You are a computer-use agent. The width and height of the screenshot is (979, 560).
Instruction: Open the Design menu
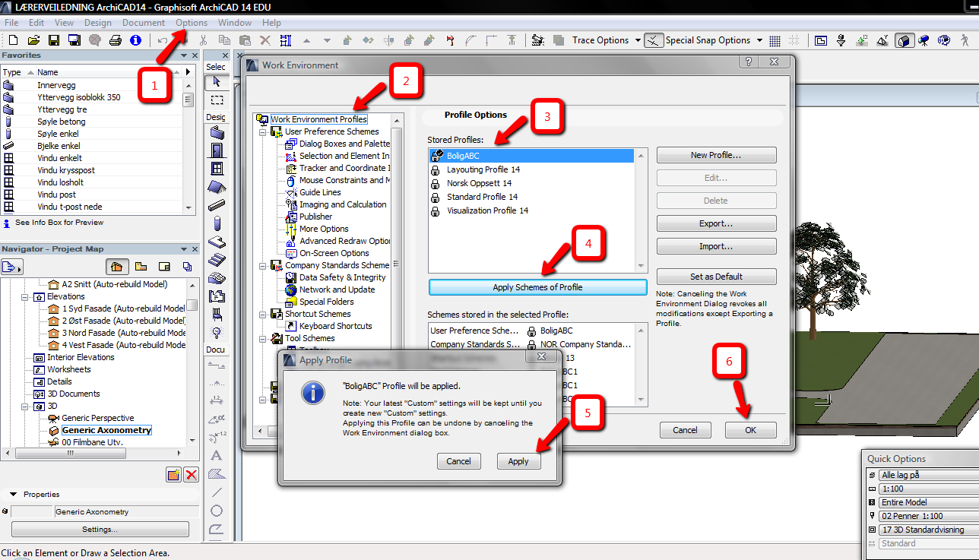(97, 23)
